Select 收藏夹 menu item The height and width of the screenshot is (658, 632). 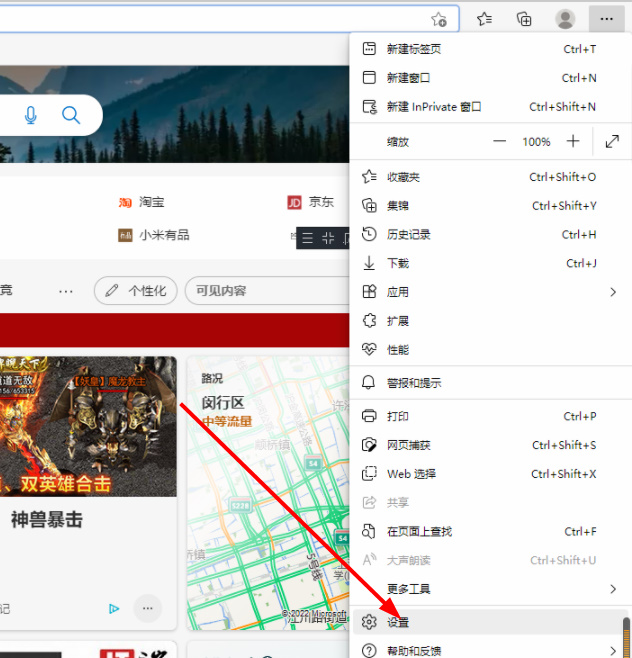(x=490, y=177)
